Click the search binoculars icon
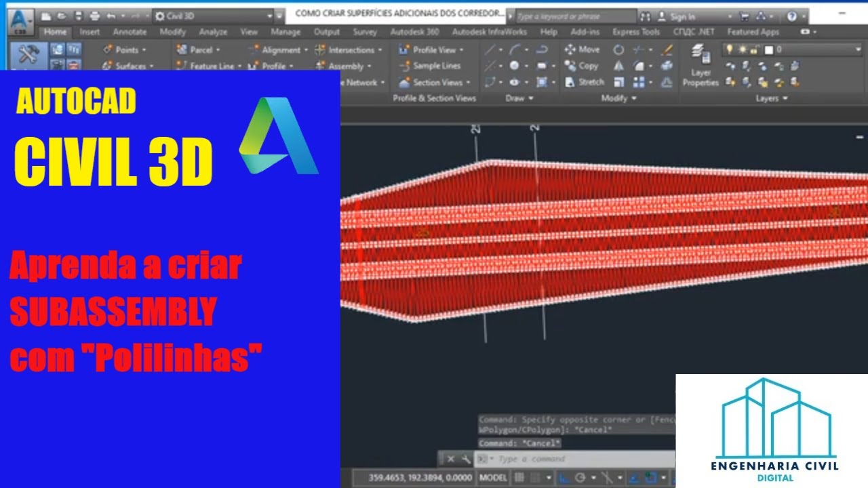868x488 pixels. 645,16
